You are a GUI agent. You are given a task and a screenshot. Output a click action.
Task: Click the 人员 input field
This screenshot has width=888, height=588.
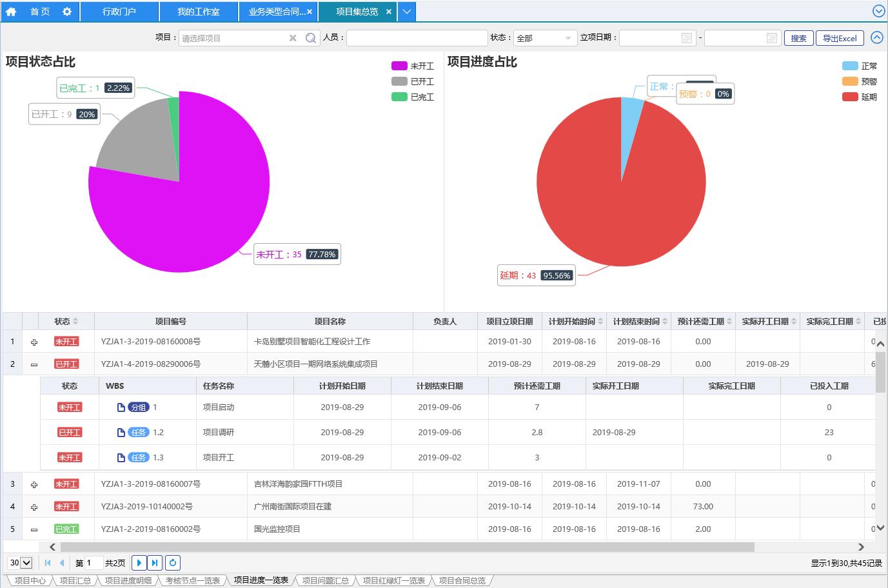pyautogui.click(x=417, y=38)
